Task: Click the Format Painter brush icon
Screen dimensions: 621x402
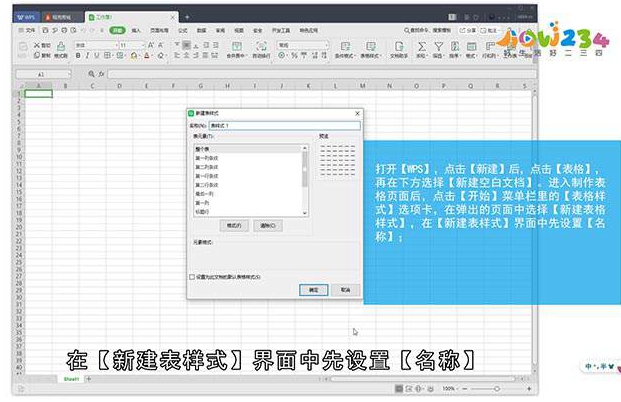Action: point(61,46)
